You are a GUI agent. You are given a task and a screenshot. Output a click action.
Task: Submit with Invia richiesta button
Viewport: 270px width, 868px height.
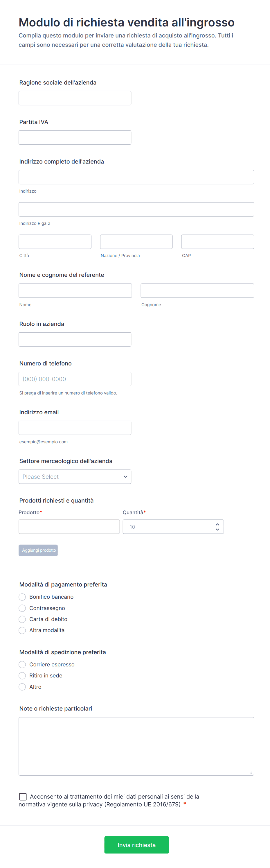tap(136, 845)
